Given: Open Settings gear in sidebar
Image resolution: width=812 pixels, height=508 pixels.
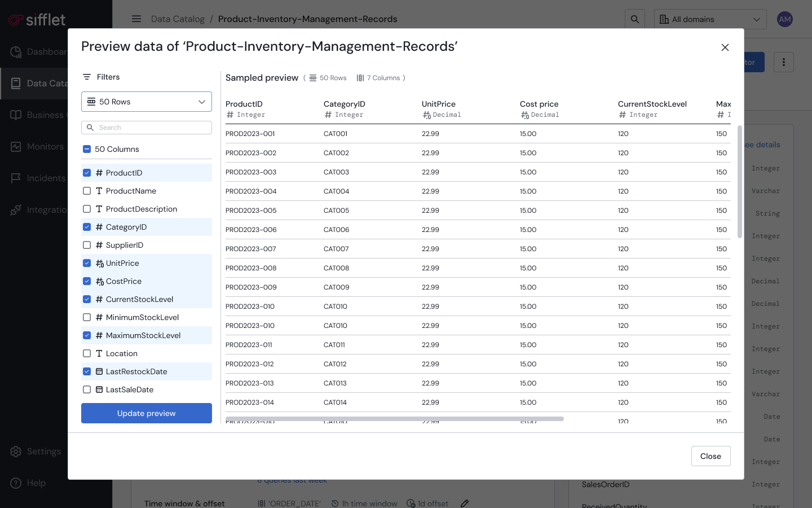Looking at the screenshot, I should 16,451.
